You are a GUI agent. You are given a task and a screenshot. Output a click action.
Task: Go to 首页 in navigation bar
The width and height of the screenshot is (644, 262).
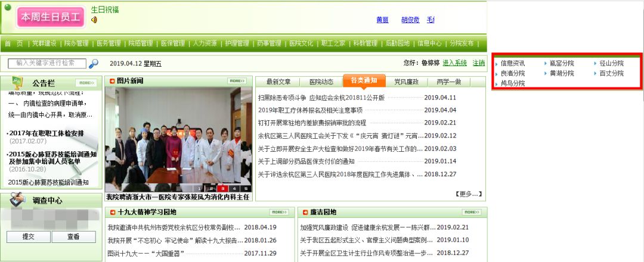tap(14, 43)
